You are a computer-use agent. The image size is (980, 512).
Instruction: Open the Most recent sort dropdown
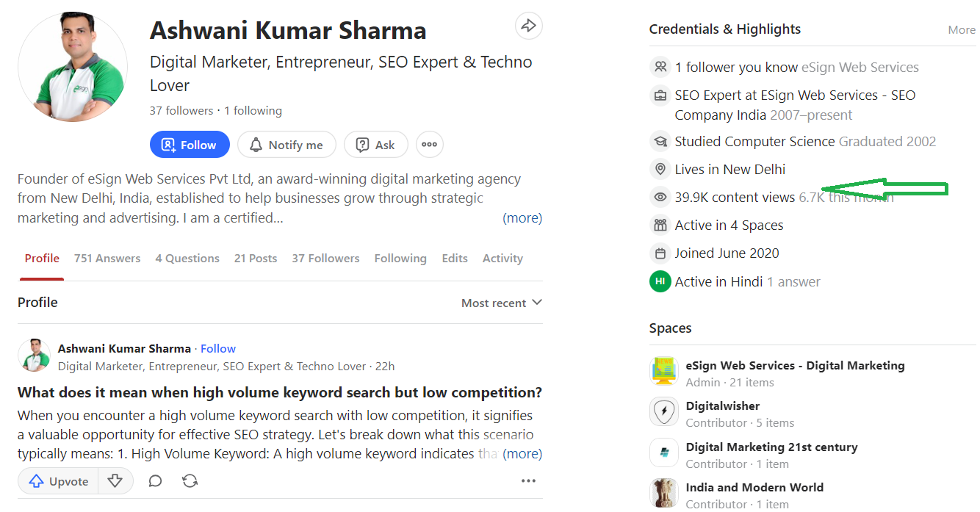(501, 303)
